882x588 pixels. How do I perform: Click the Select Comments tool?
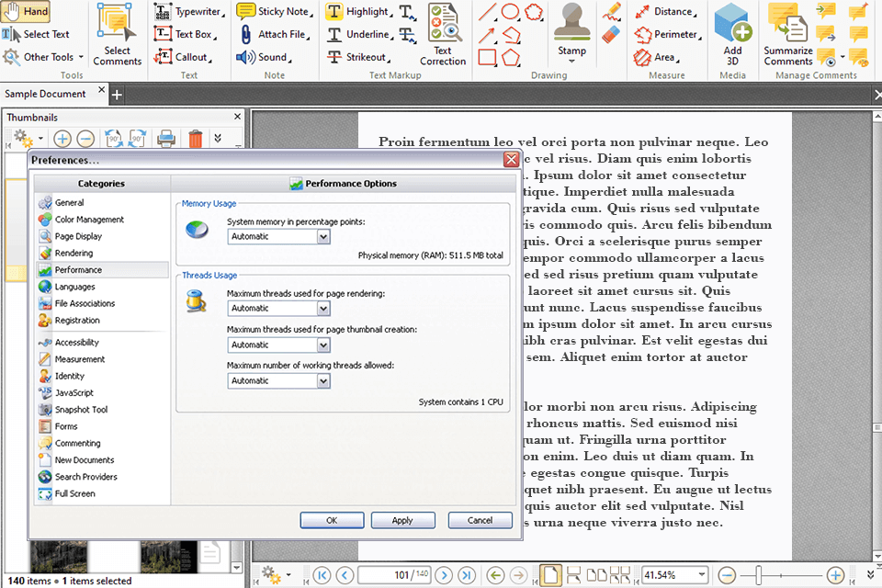(x=117, y=34)
